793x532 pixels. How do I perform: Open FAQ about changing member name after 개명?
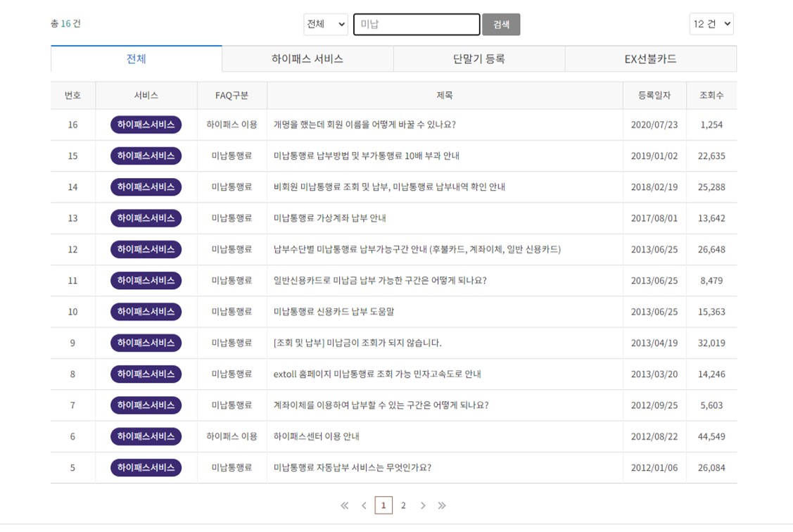point(364,125)
